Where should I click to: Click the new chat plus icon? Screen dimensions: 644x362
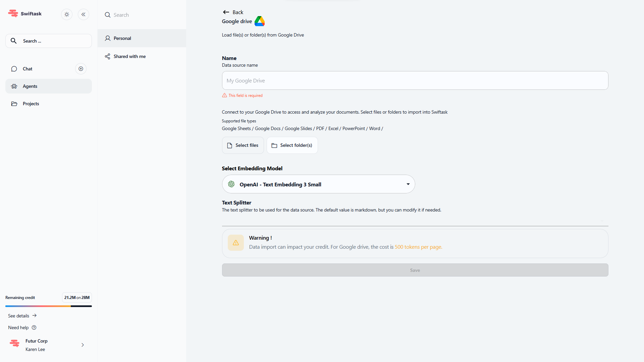coord(81,69)
